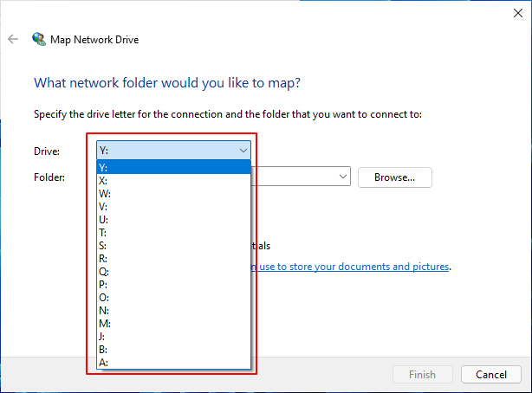Select V: from the drive dropdown
Image resolution: width=532 pixels, height=393 pixels.
point(173,207)
